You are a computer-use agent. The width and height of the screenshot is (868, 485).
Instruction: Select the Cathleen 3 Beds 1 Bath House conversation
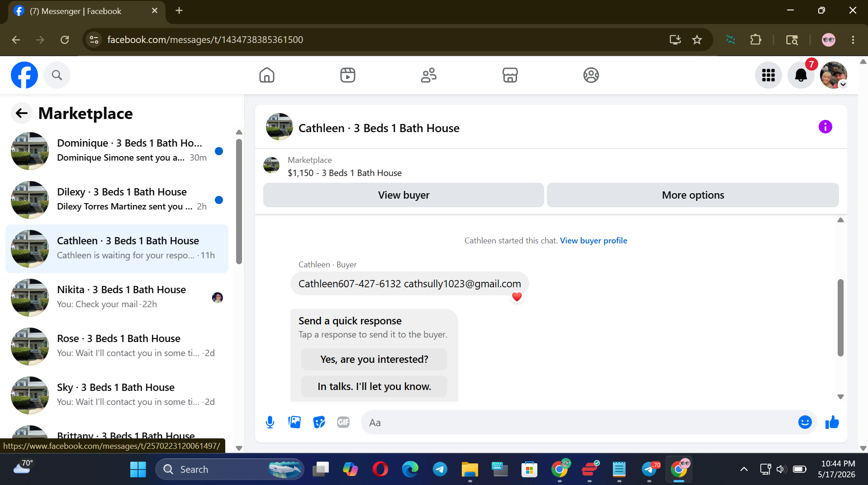[x=117, y=249]
